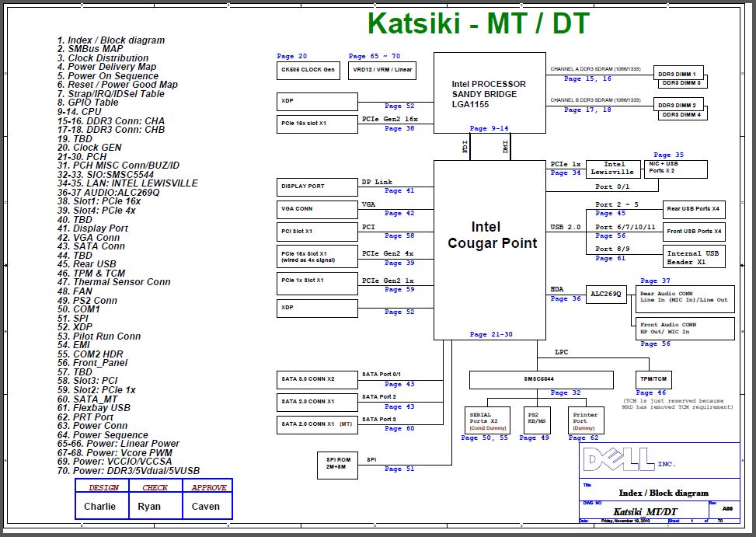
Task: Click the "Page 15, 16" reference
Action: (x=587, y=78)
